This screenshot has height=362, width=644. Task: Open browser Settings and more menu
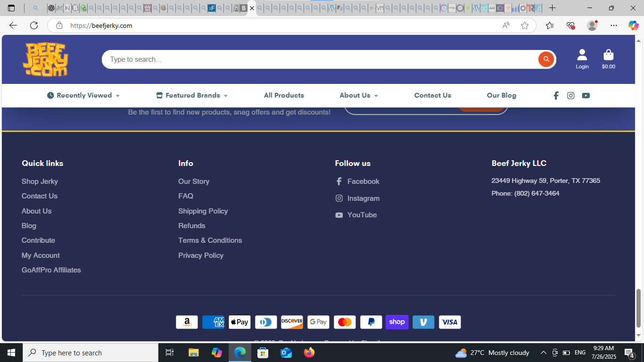tap(613, 25)
